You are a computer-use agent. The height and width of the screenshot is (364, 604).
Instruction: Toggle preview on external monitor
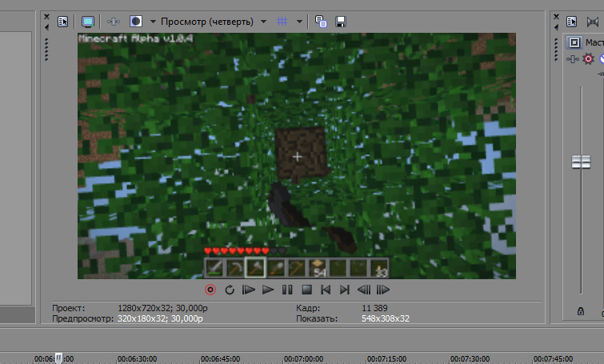click(x=88, y=22)
